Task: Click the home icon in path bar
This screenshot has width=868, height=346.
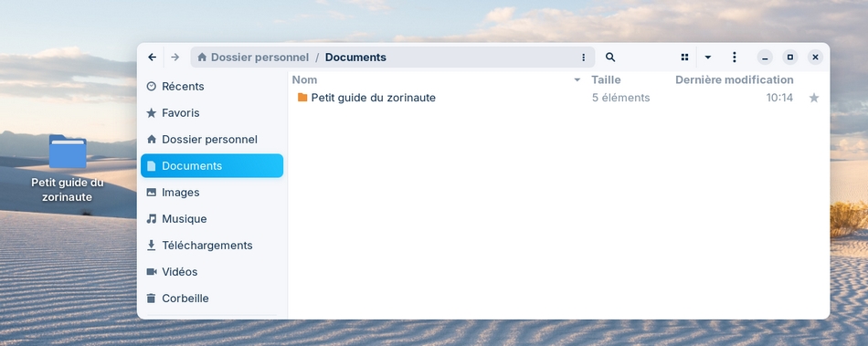Action: click(x=202, y=57)
